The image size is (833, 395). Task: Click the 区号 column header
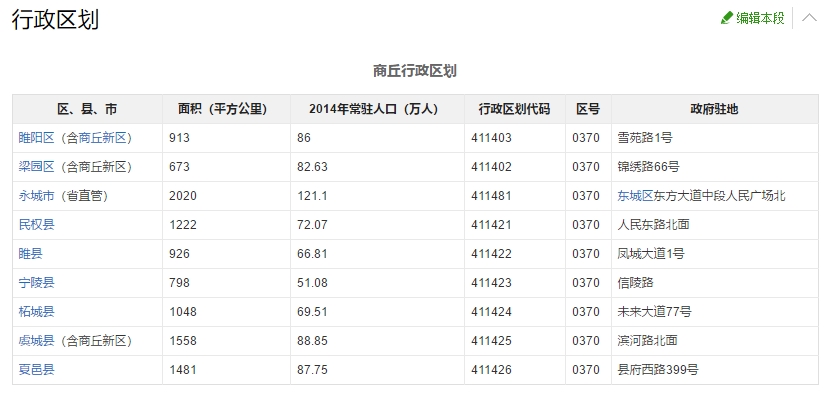588,109
